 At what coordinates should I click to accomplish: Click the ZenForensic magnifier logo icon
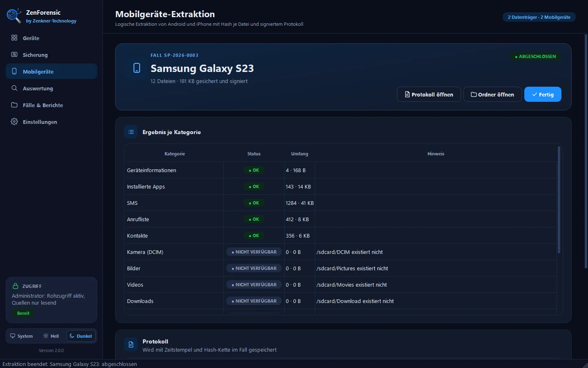click(13, 16)
